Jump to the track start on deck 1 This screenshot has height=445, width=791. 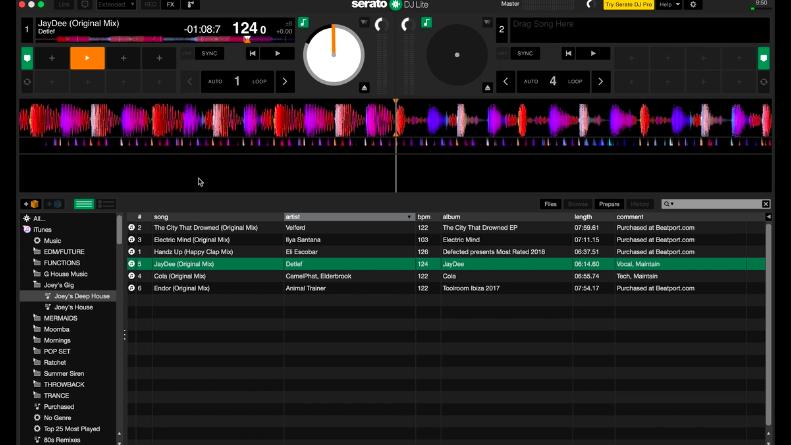(x=253, y=53)
